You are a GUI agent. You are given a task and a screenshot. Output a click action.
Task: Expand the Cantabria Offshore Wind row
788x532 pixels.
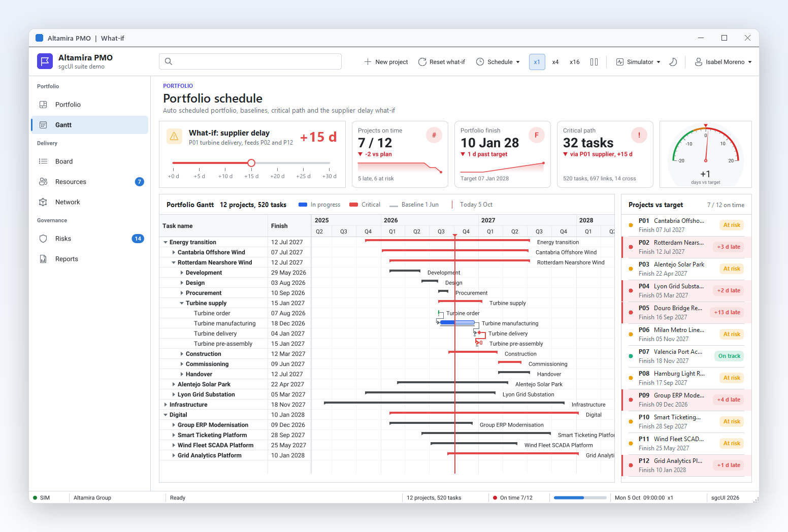click(174, 252)
